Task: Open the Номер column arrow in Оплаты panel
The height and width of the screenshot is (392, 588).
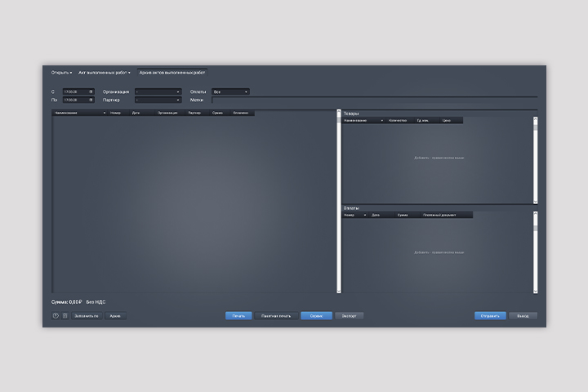Action: (365, 215)
